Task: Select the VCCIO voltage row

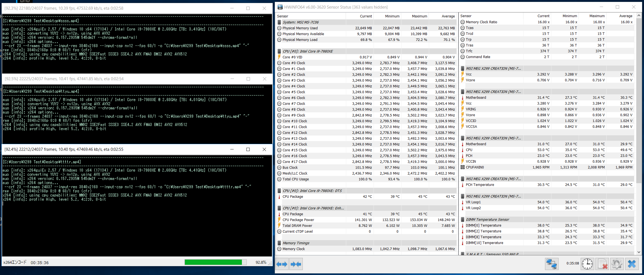Action: click(547, 121)
